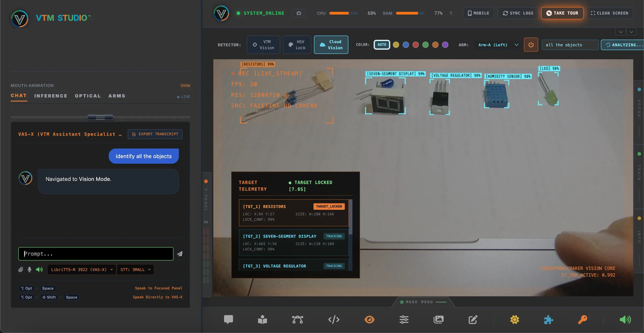
Task: Pick the purple color swatch
Action: coord(445,45)
